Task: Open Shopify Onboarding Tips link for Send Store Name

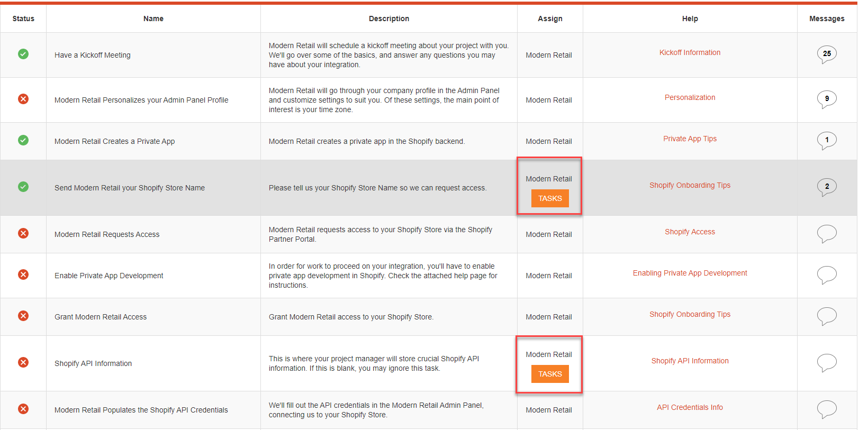Action: 690,185
